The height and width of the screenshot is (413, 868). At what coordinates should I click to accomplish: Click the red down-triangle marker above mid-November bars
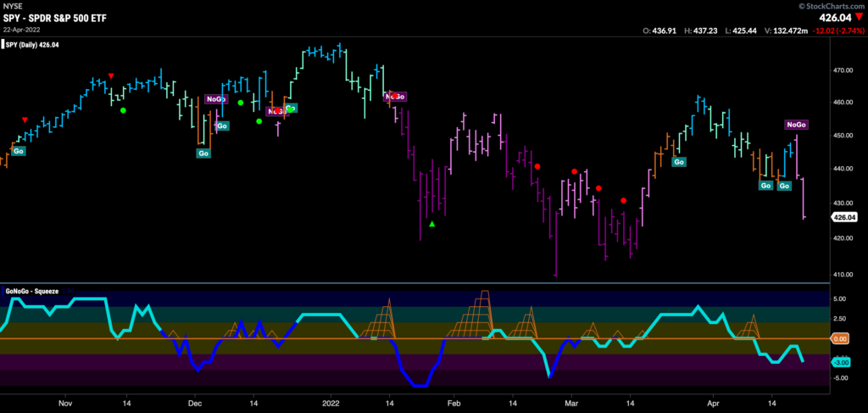click(x=111, y=75)
